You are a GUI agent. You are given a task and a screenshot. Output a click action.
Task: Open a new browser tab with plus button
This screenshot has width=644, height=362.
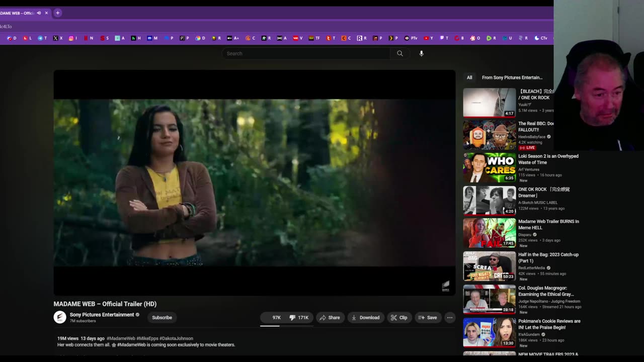pos(57,13)
